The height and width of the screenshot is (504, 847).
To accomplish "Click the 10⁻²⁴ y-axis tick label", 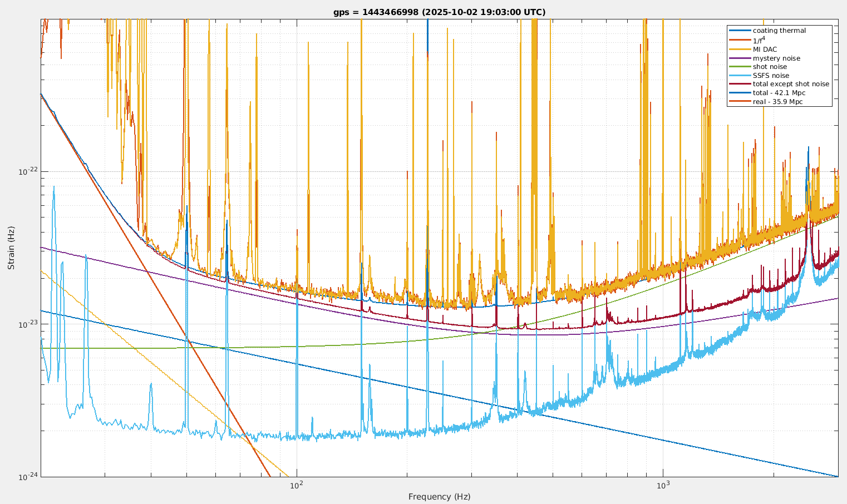I will point(28,477).
